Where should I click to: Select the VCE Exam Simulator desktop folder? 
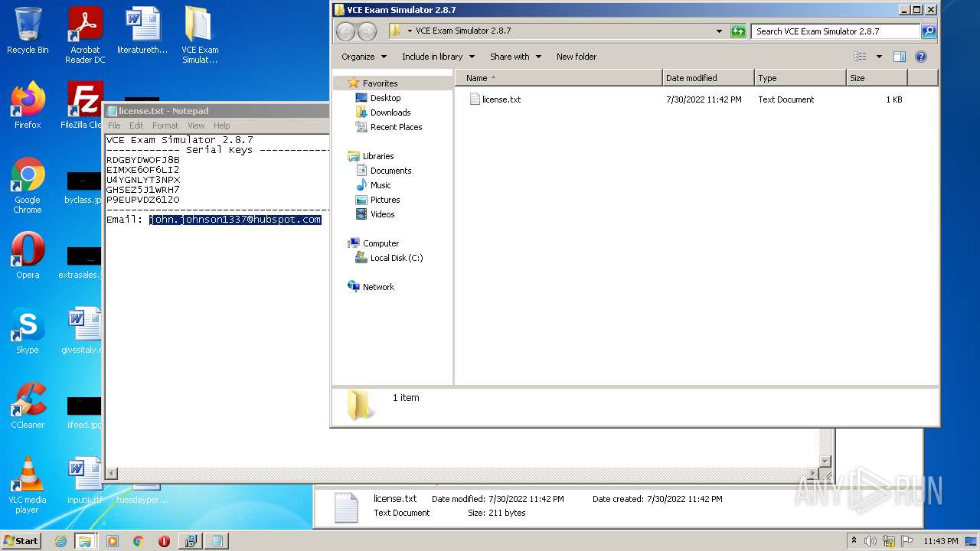pyautogui.click(x=200, y=35)
